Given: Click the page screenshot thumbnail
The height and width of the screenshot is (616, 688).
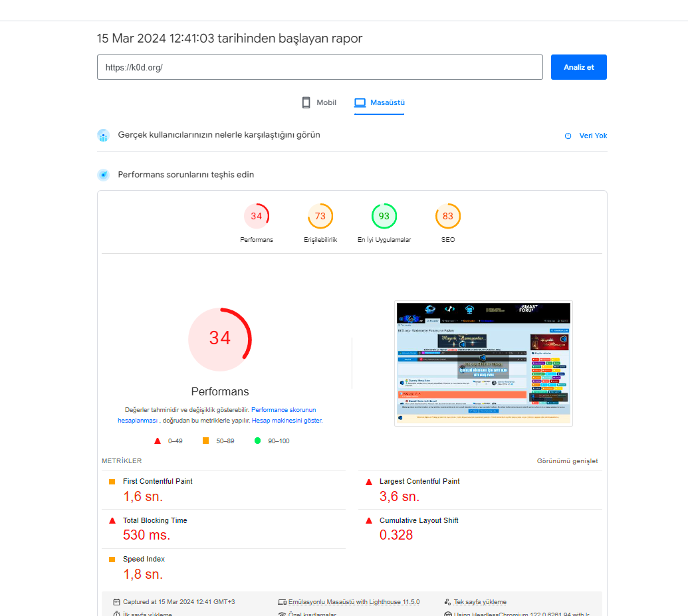Looking at the screenshot, I should (x=483, y=363).
